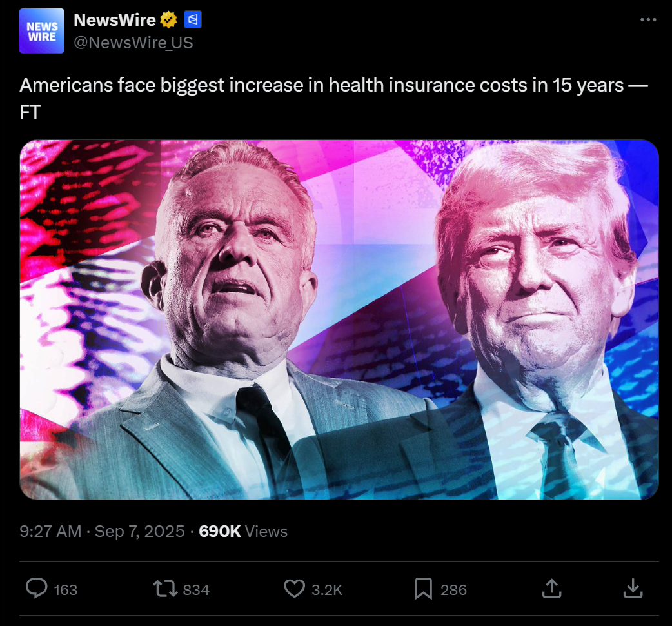Image resolution: width=672 pixels, height=626 pixels.
Task: Open the reply speech bubble icon
Action: [x=36, y=588]
